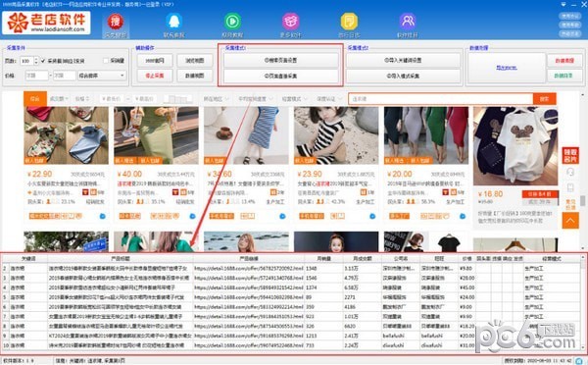Click the 产品链接 column header

coord(249,259)
